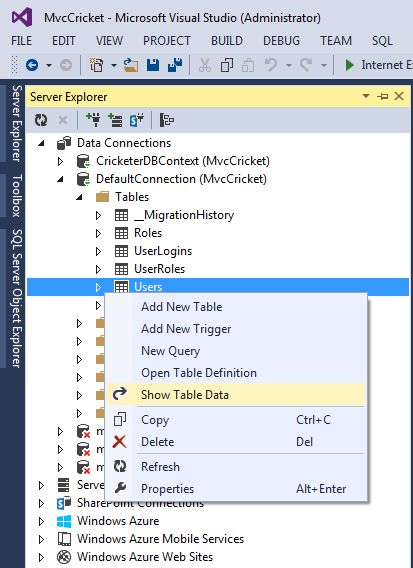The image size is (413, 568).
Task: Collapse the Tables folder
Action: tap(79, 197)
